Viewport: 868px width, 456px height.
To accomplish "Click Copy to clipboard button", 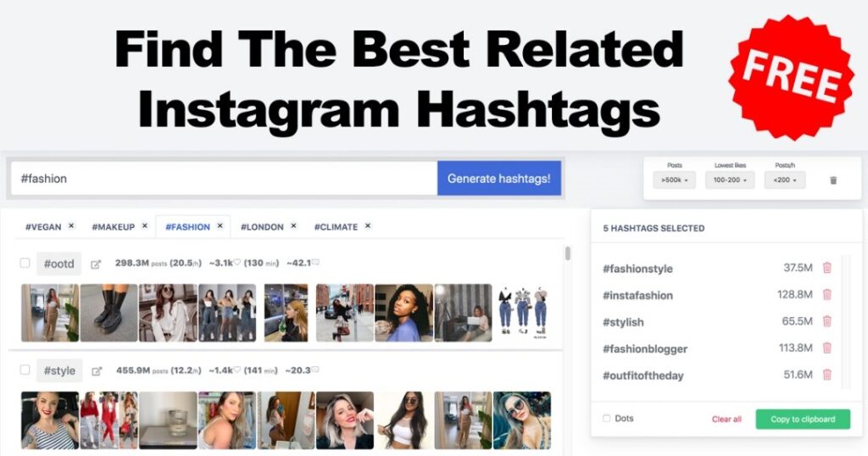I will [803, 419].
